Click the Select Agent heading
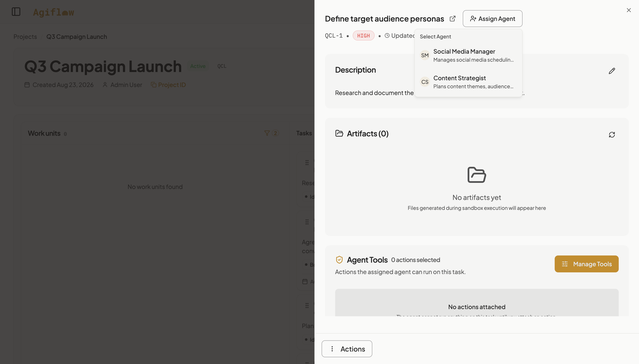The height and width of the screenshot is (364, 639). [435, 37]
